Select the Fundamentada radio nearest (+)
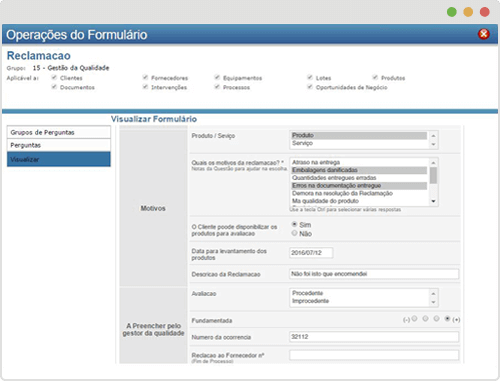 (x=448, y=319)
